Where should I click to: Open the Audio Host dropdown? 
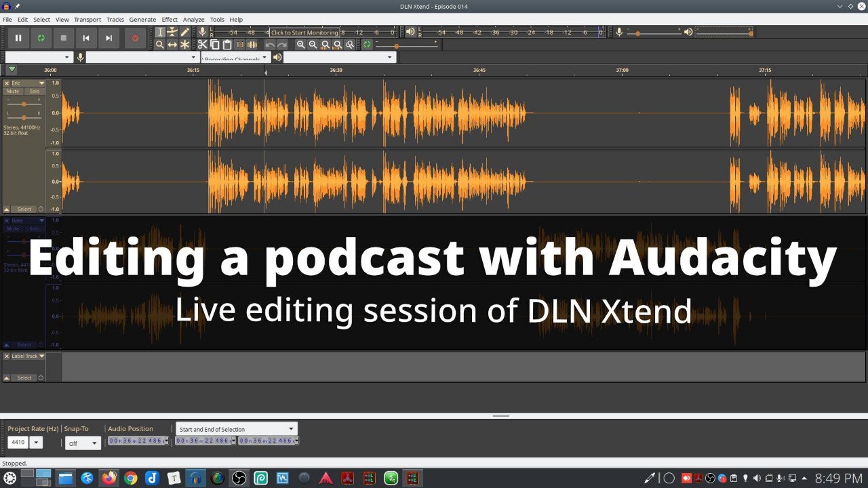[39, 58]
